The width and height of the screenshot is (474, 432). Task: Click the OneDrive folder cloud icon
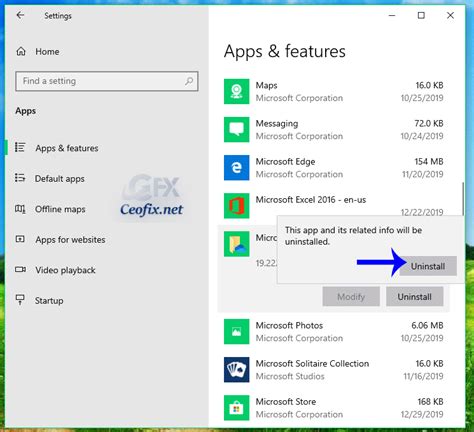(236, 244)
